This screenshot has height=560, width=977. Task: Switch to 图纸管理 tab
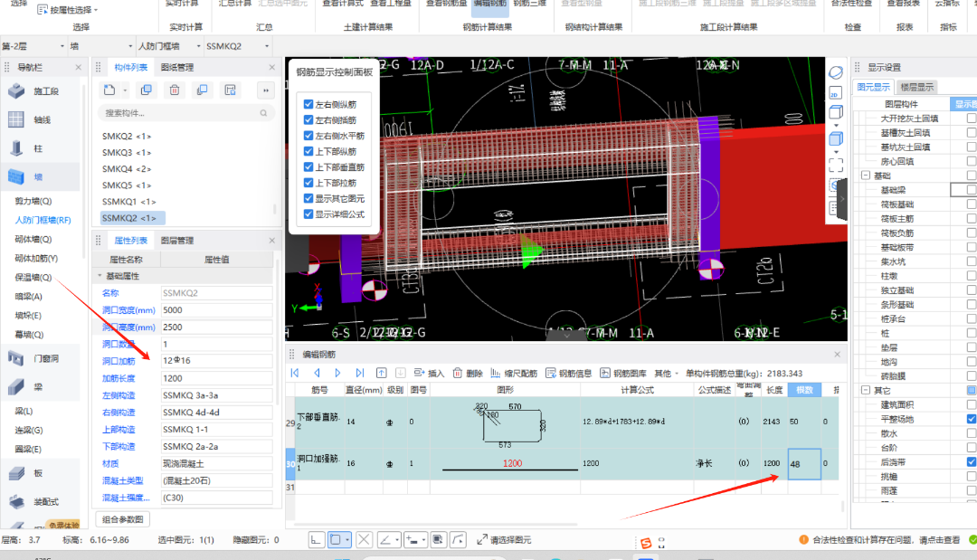point(177,67)
